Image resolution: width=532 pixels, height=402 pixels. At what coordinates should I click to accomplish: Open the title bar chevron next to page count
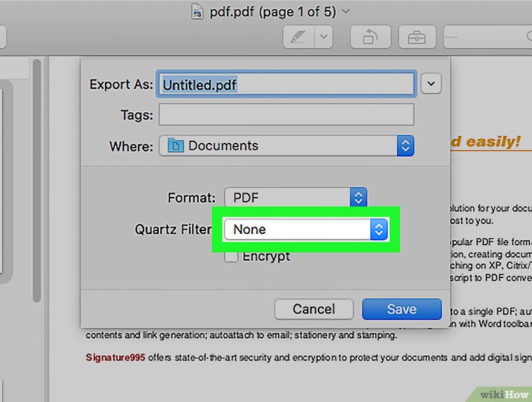coord(345,11)
